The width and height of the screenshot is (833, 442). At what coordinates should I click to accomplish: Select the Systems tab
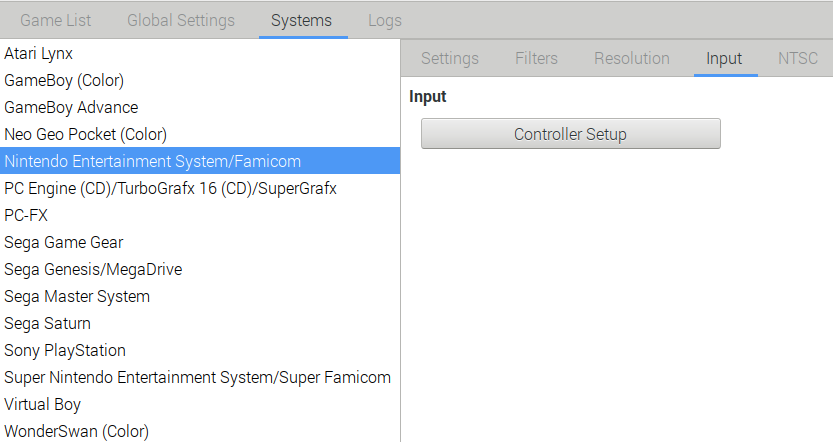pos(301,20)
